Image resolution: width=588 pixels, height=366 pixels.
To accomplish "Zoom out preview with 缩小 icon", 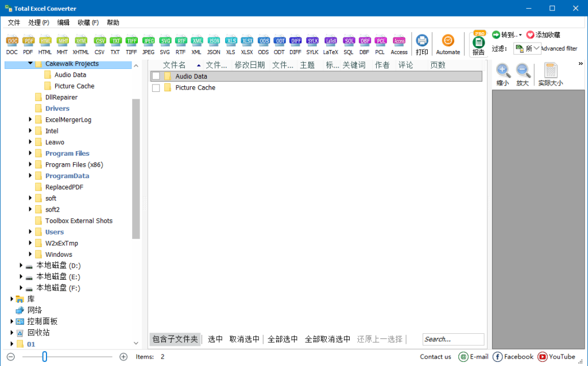I will 502,74.
